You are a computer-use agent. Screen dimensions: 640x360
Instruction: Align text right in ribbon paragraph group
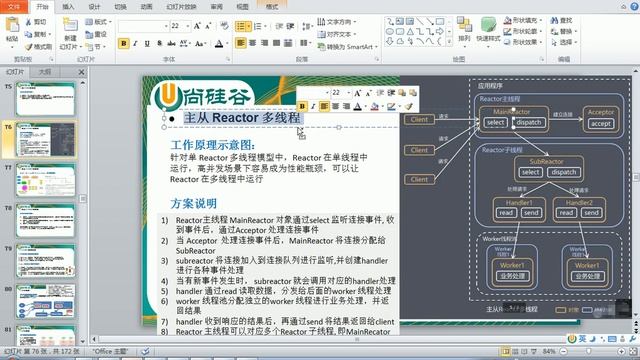(x=264, y=43)
